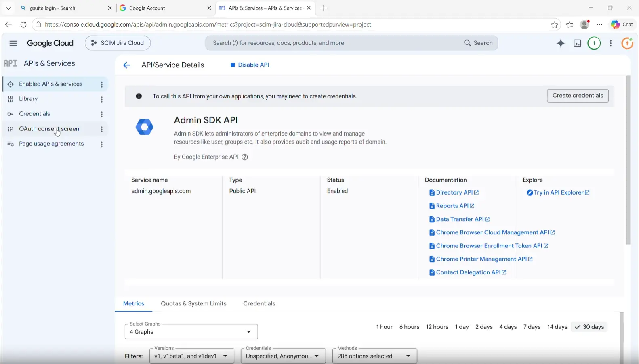Screen dimensions: 639x364
Task: Switch to the Metrics tab
Action: coord(134,303)
